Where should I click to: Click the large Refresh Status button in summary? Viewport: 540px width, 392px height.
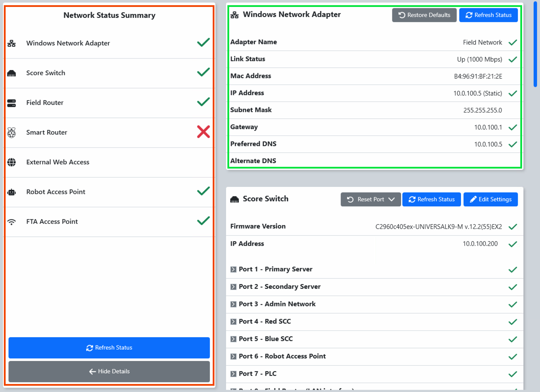click(109, 348)
